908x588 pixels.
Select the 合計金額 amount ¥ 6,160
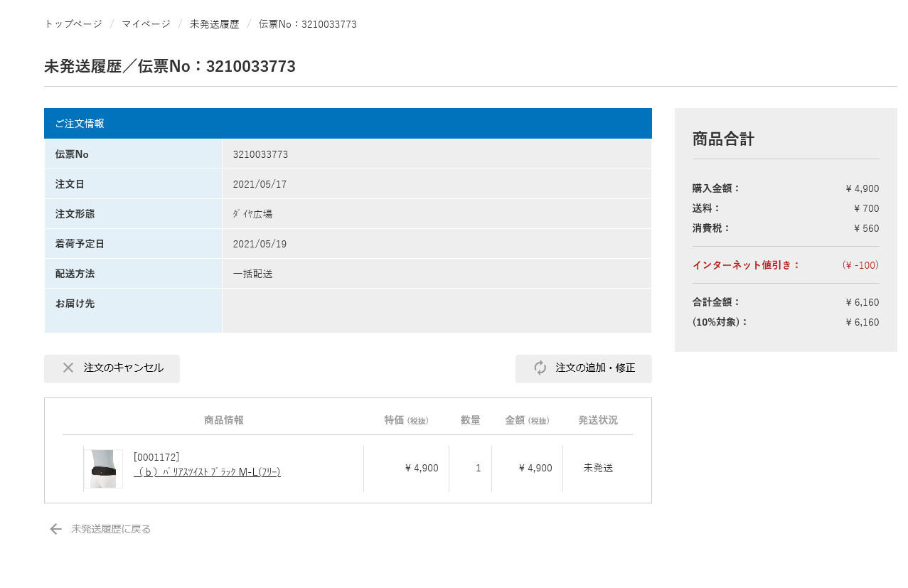(x=862, y=302)
